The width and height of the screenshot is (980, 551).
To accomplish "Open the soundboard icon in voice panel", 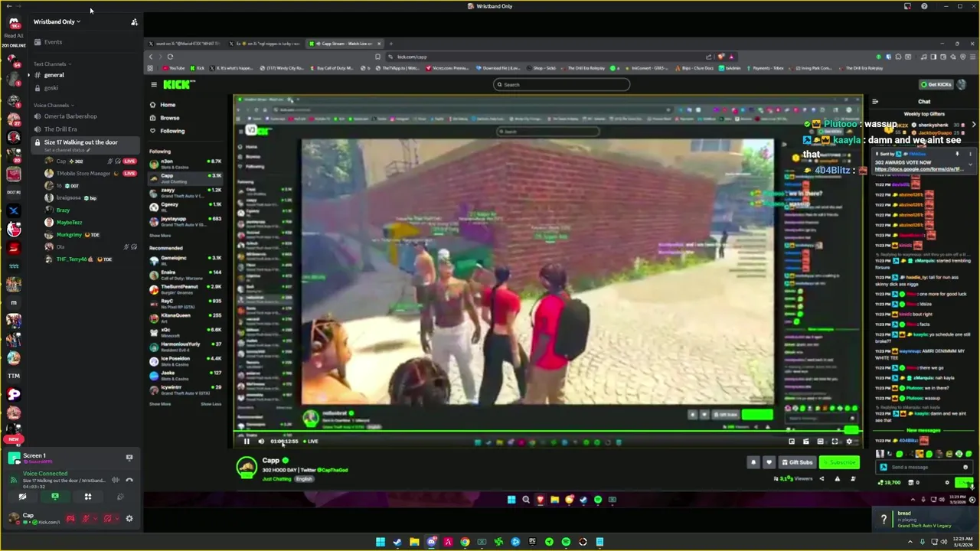I will click(x=120, y=497).
